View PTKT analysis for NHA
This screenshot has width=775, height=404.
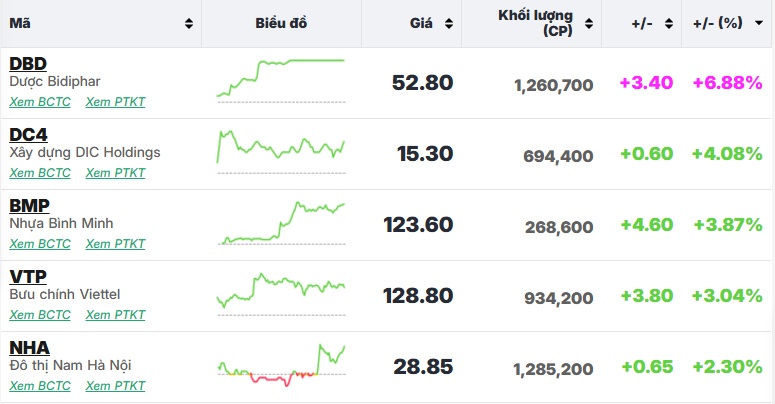tap(115, 385)
